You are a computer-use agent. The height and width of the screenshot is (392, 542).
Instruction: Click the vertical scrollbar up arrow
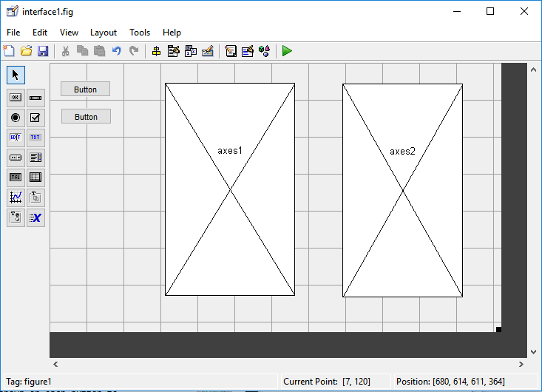533,70
